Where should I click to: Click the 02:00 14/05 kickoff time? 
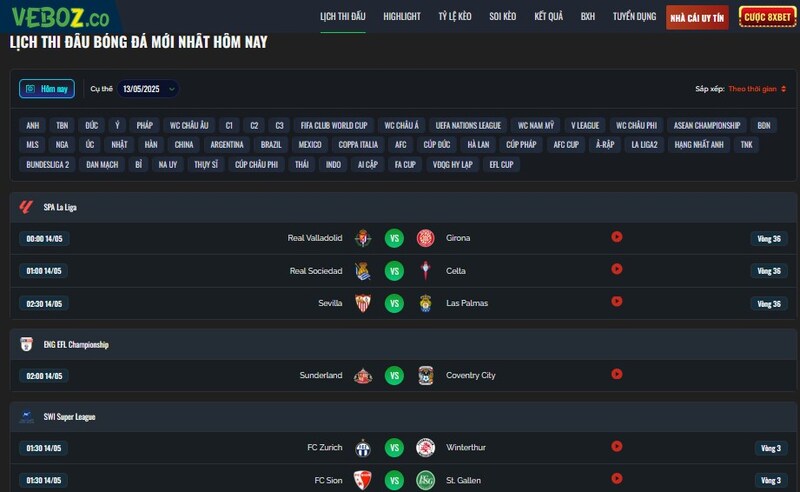tap(44, 376)
